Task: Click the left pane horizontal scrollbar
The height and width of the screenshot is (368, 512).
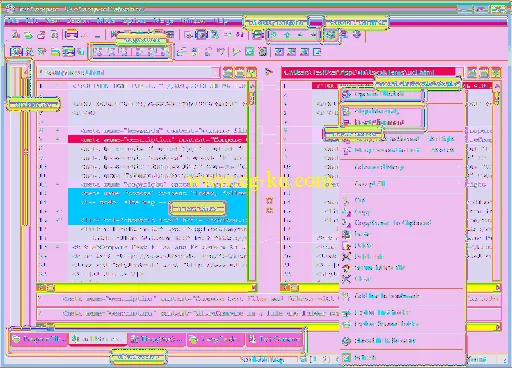Action: [x=147, y=287]
